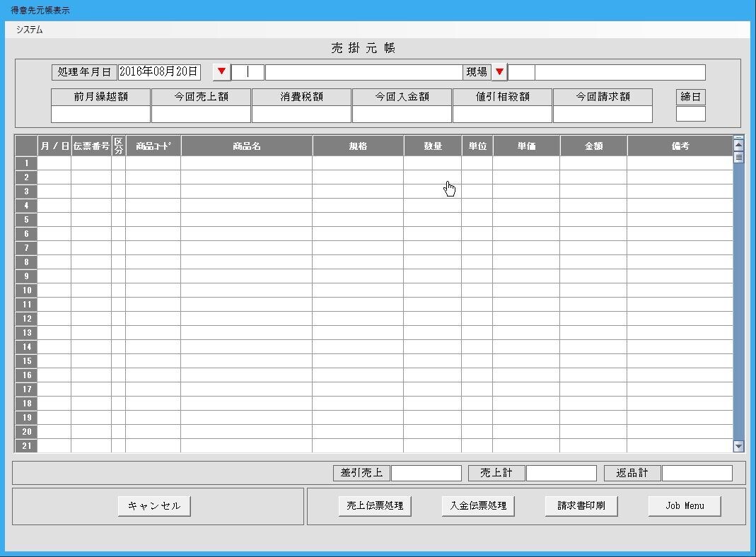Click the 今回請求額 value field
Viewport: 756px width, 557px height.
pyautogui.click(x=603, y=115)
